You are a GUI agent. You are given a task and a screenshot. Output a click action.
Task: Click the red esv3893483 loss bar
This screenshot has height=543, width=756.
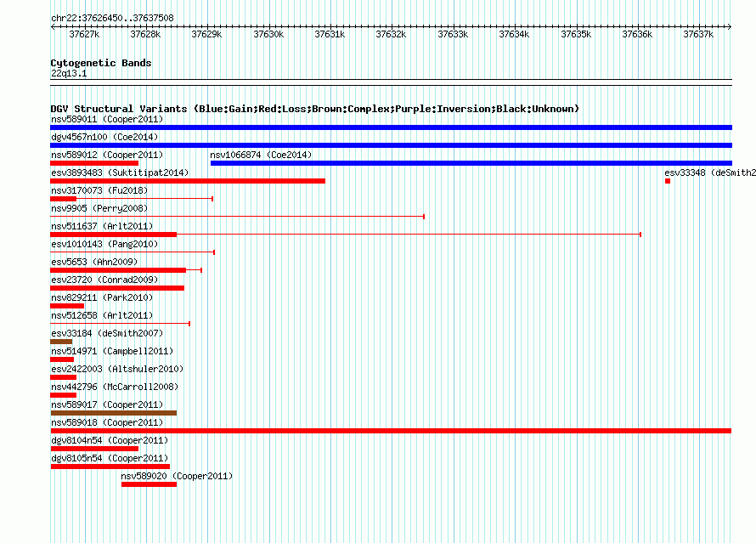coord(188,181)
